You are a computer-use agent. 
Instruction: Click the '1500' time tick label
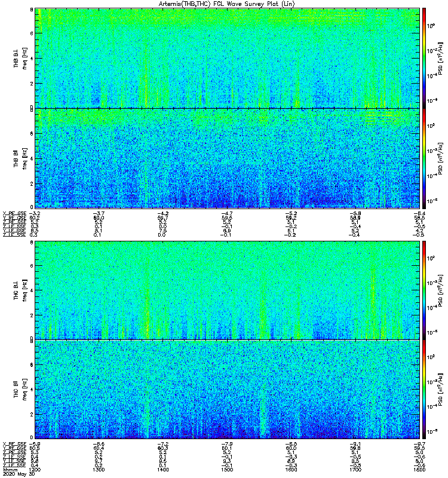coord(227,470)
